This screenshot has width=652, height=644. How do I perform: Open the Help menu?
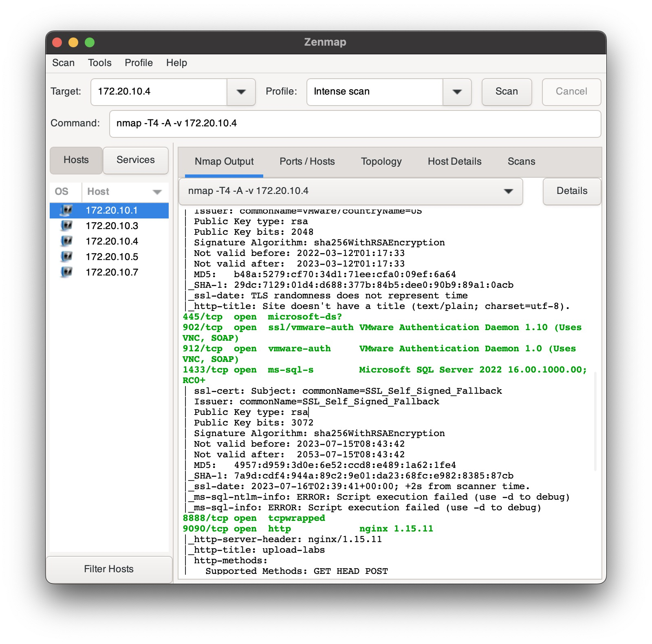pyautogui.click(x=176, y=63)
